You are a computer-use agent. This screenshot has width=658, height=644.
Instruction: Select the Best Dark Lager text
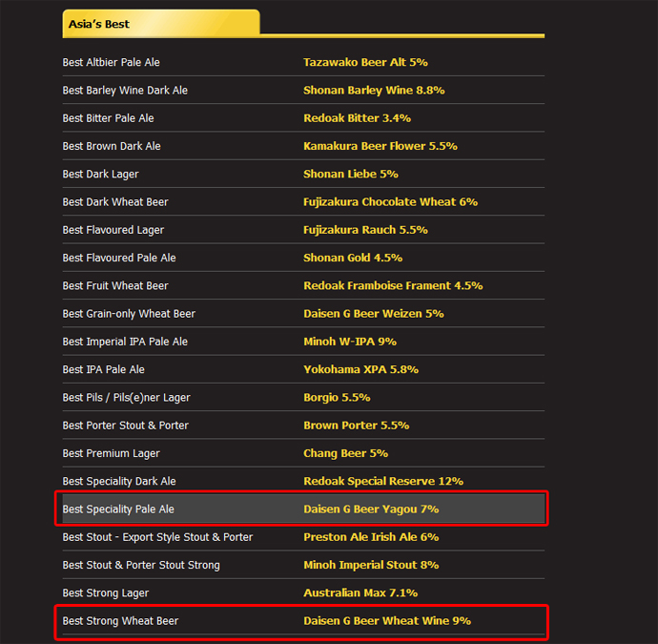click(100, 175)
